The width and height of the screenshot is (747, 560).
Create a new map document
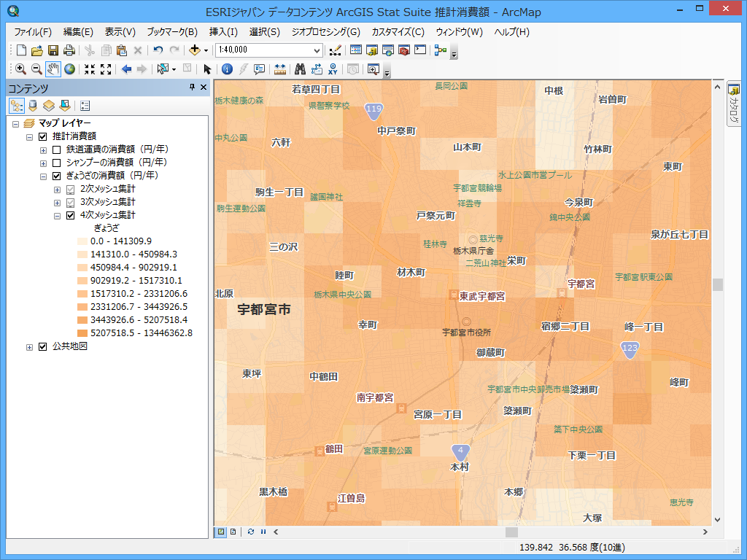click(x=21, y=50)
